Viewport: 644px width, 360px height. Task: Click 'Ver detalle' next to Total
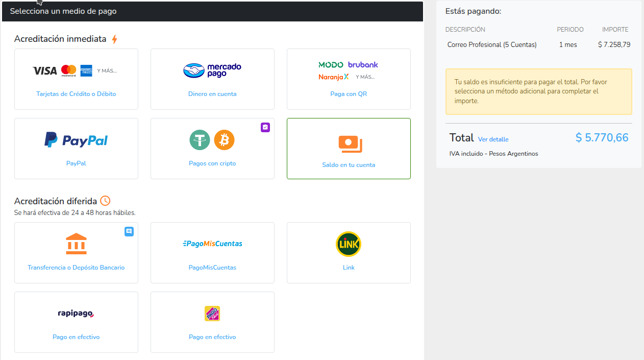(493, 139)
